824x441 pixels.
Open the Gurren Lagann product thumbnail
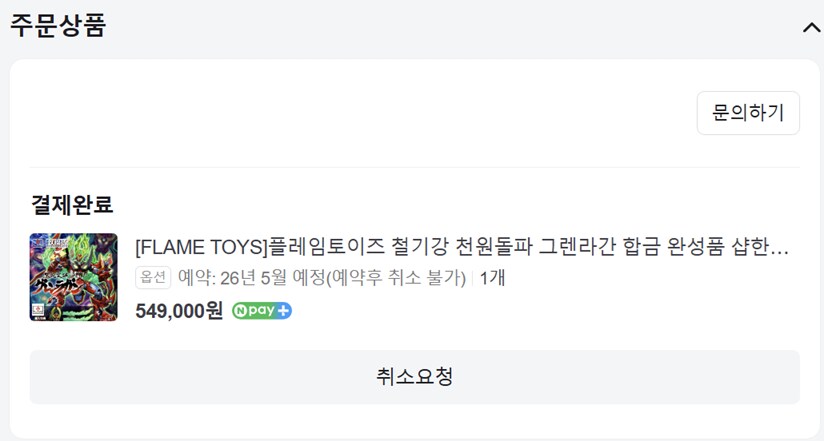tap(73, 277)
